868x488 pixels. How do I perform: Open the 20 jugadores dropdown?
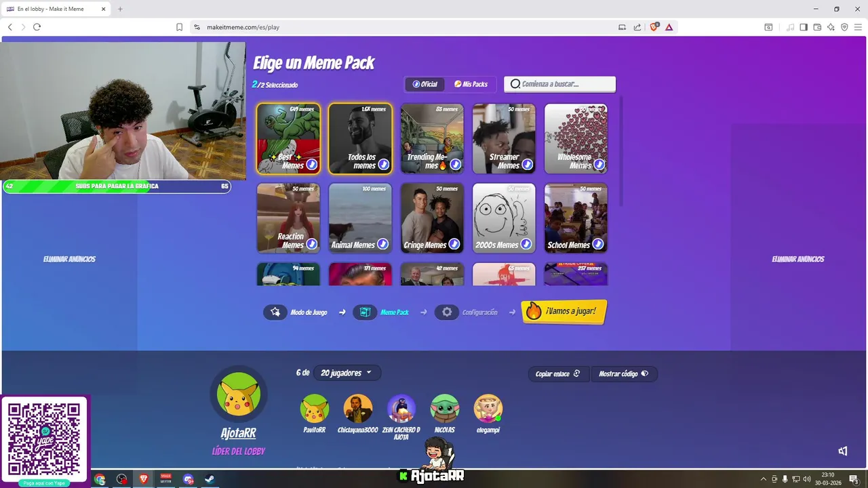point(347,373)
